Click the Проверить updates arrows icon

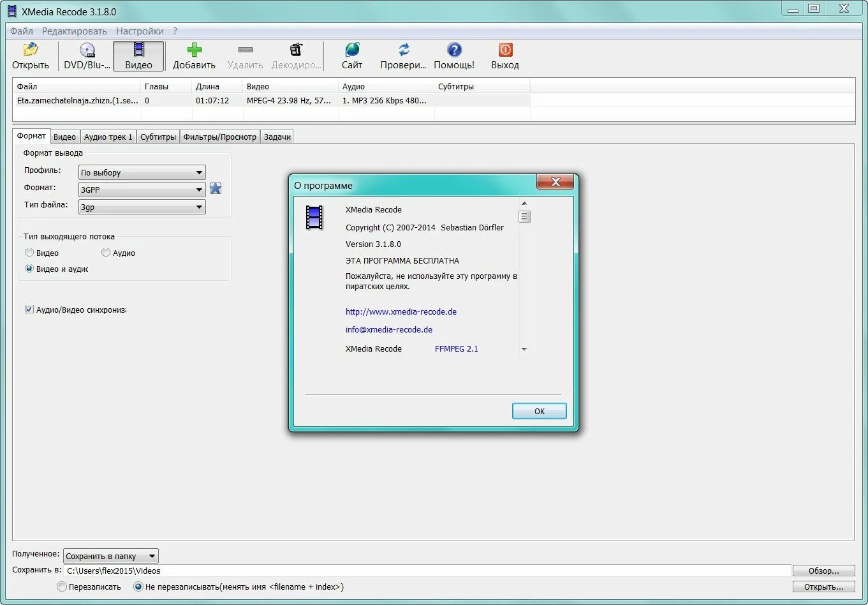tap(403, 50)
